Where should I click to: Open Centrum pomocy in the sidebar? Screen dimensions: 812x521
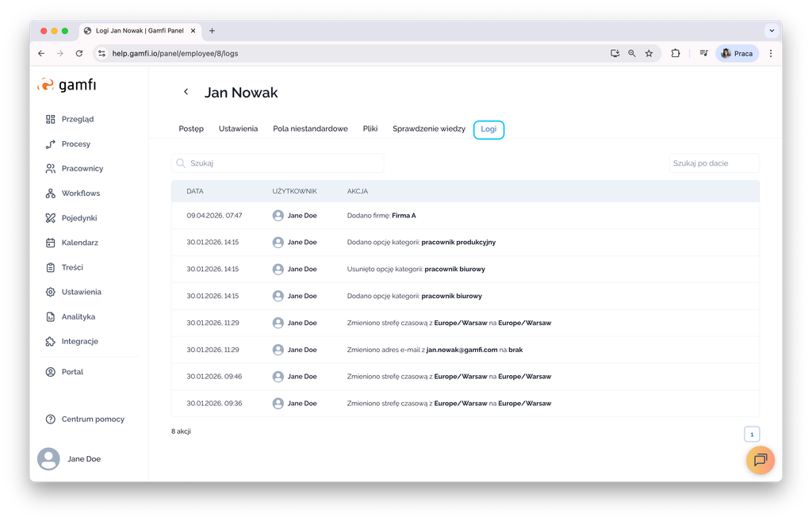click(x=92, y=419)
